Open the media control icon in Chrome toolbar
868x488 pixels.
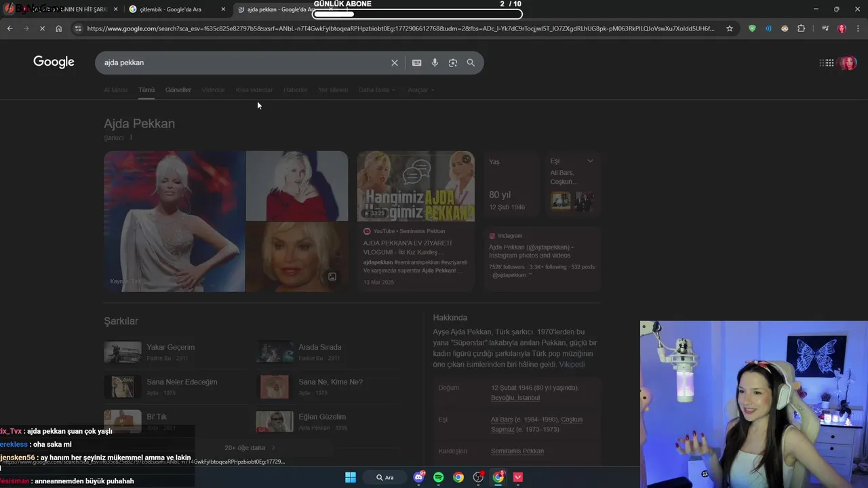[x=825, y=28]
